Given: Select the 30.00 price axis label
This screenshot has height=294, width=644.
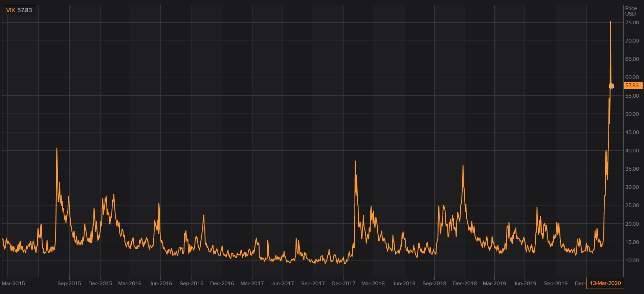Looking at the screenshot, I should coord(632,187).
